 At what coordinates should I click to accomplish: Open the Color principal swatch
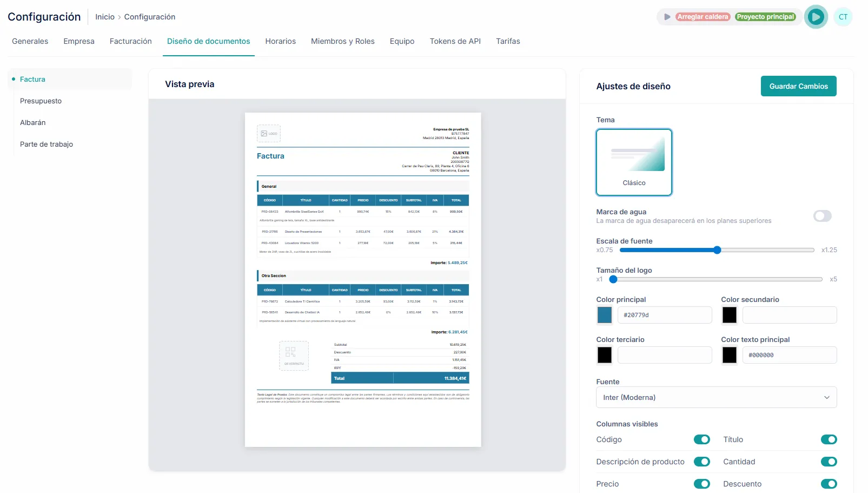click(604, 315)
